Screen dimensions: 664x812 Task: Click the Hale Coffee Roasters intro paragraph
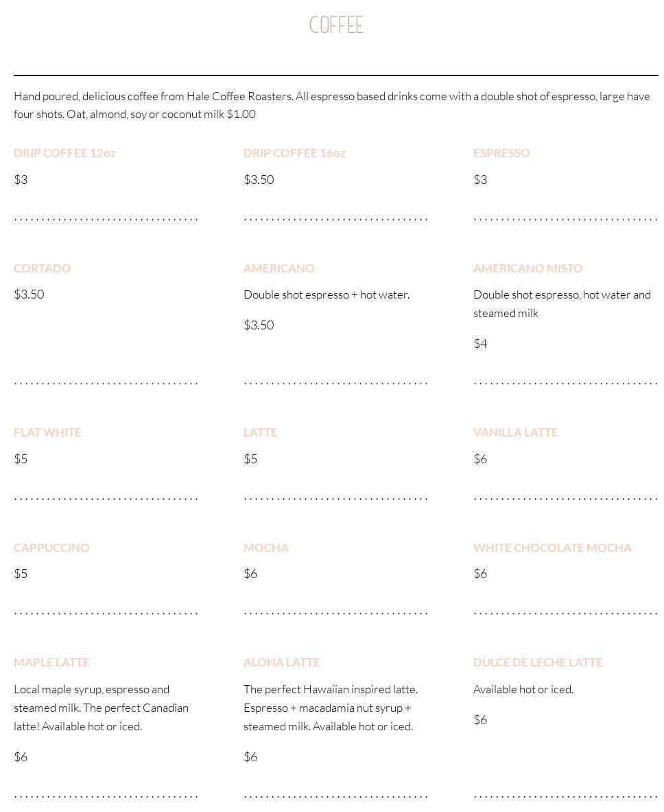pyautogui.click(x=332, y=105)
